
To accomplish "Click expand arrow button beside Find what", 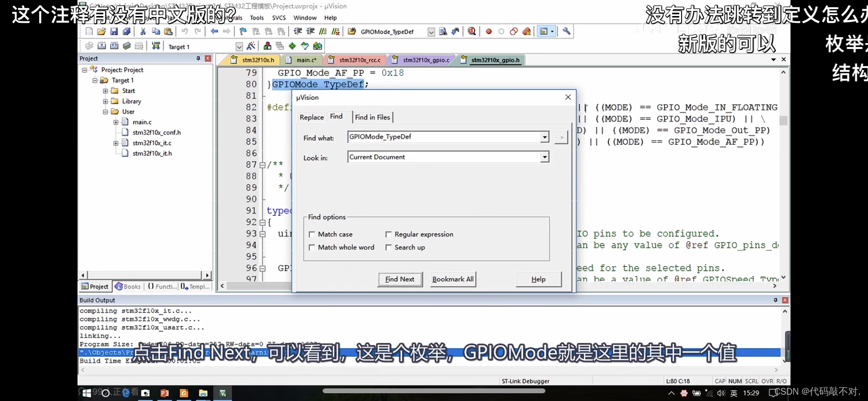I will click(x=561, y=138).
